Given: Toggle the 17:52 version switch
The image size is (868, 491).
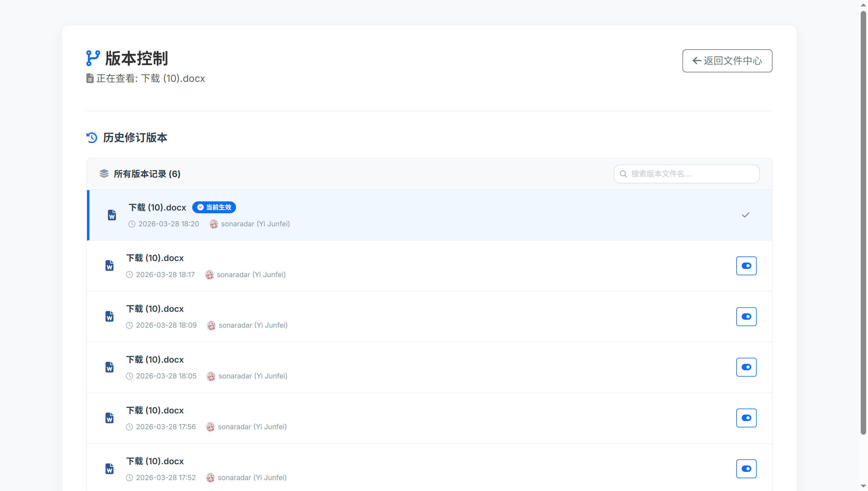Looking at the screenshot, I should 746,468.
